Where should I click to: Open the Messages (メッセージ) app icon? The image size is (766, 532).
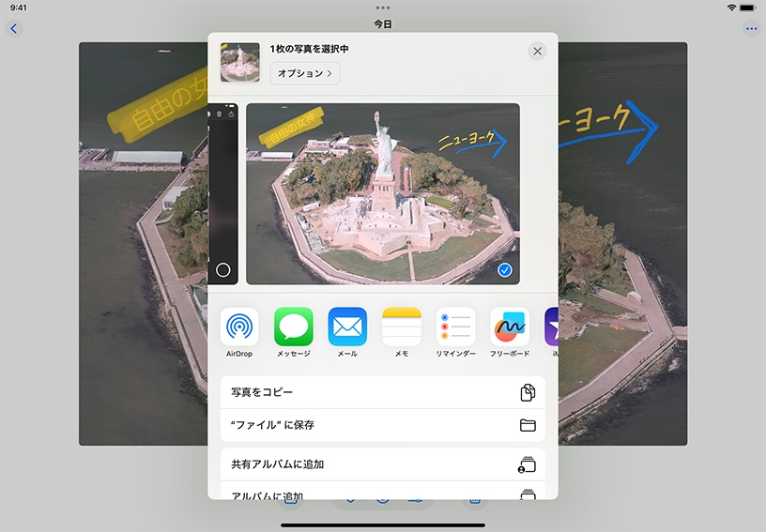pyautogui.click(x=294, y=327)
